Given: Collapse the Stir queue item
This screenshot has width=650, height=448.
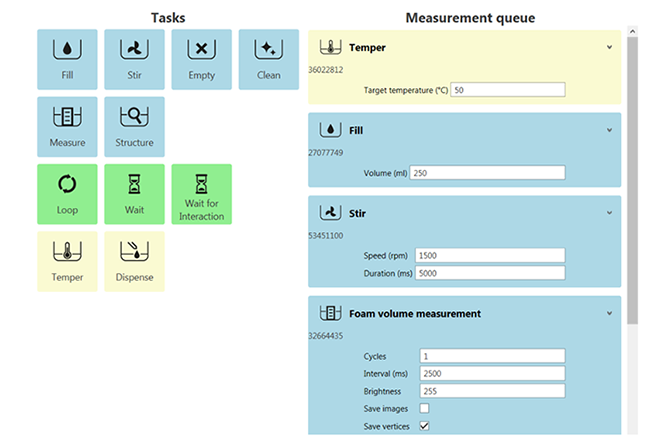Looking at the screenshot, I should tap(608, 213).
